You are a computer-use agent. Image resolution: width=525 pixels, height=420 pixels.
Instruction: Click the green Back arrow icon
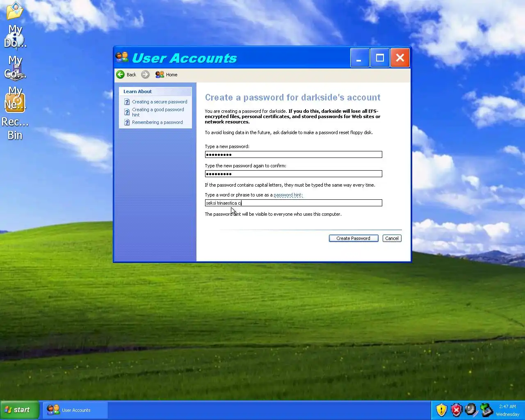pyautogui.click(x=120, y=75)
